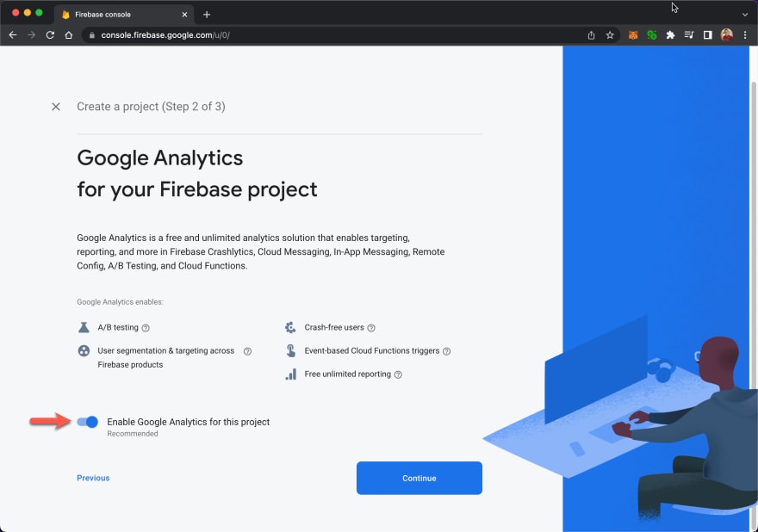Click the Recommended label under the toggle
Screen dimensions: 758x532
pos(133,434)
